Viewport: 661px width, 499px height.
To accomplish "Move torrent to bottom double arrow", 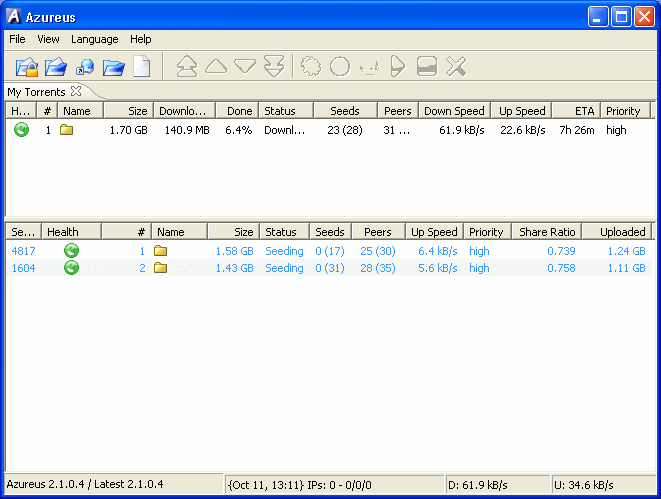I will pyautogui.click(x=274, y=67).
